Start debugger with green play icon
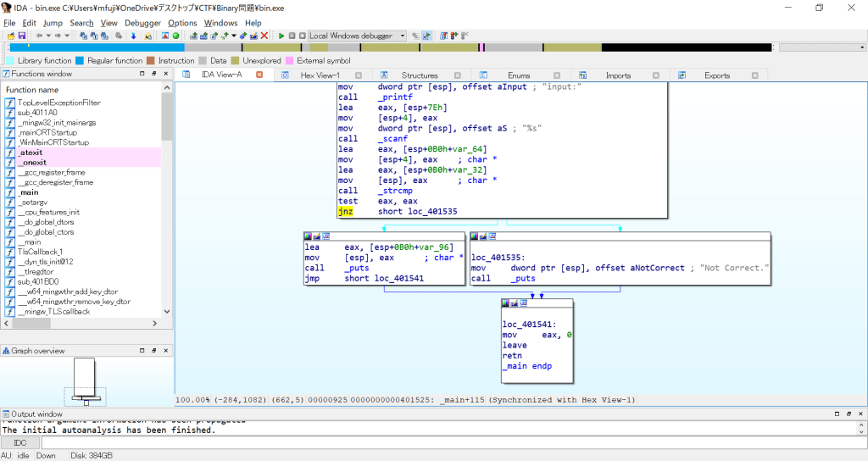The image size is (868, 461). tap(281, 36)
